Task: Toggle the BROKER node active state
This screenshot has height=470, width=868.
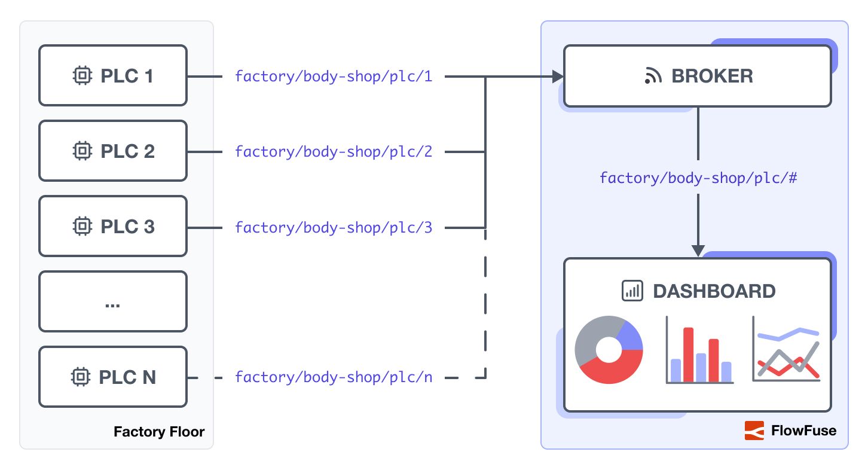Action: pos(698,76)
